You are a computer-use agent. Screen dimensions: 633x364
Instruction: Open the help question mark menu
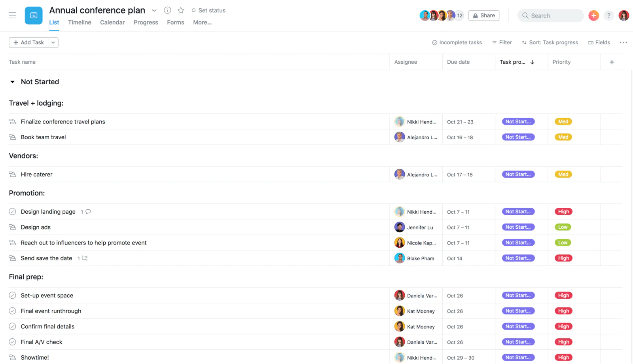(x=608, y=15)
